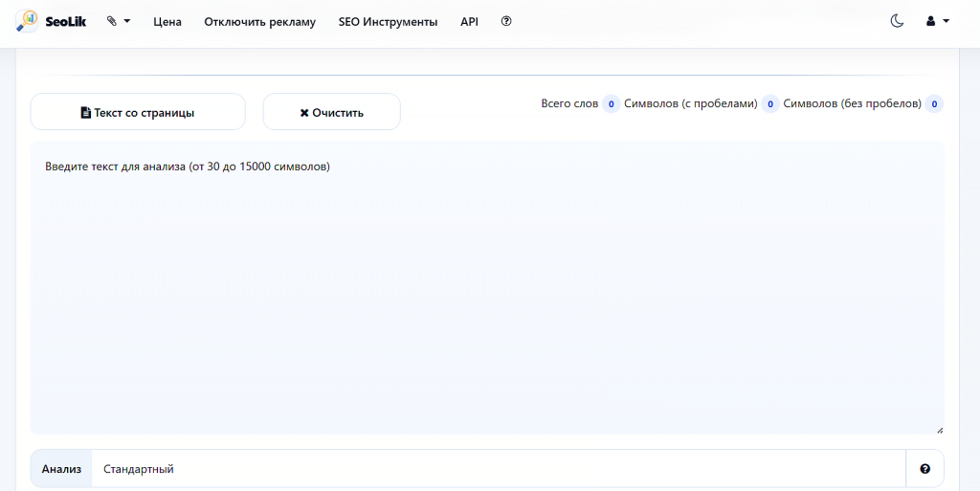Click the Всего слов counter badge
The height and width of the screenshot is (491, 980).
(612, 103)
